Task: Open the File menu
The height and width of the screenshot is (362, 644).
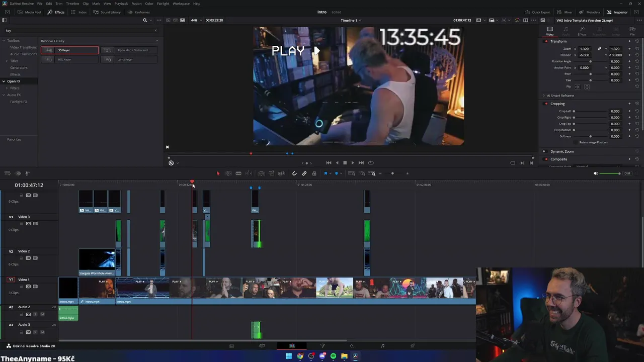Action: tap(40, 4)
